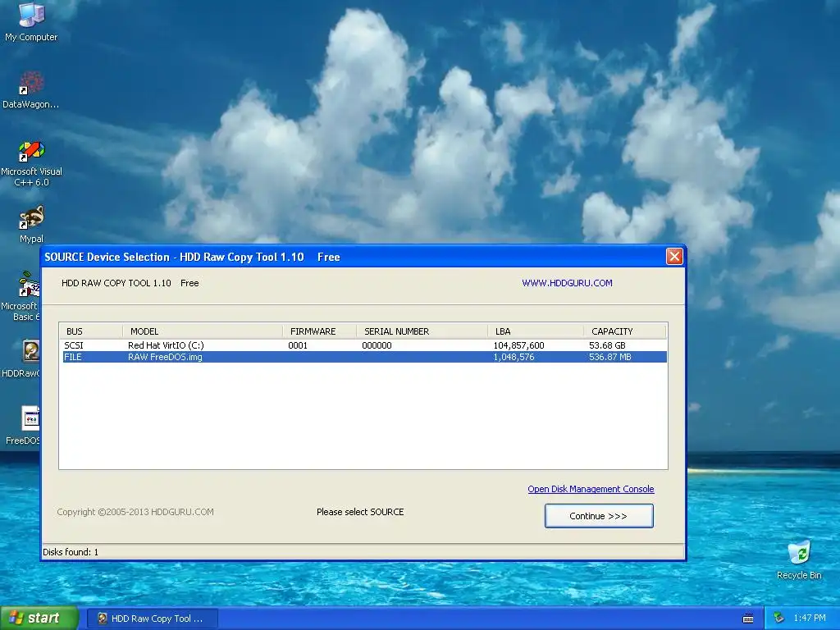Click Continue >>> button
The image size is (840, 630).
[x=598, y=516]
